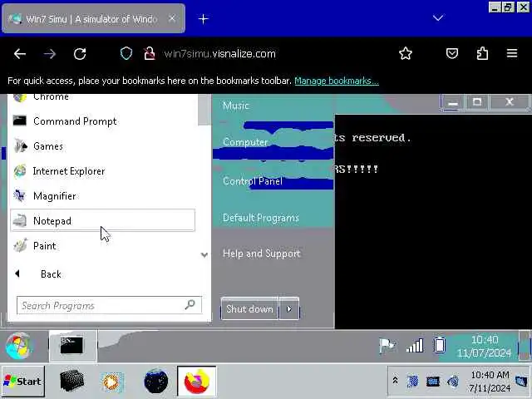Click the Notepad icon in the list
Image resolution: width=532 pixels, height=399 pixels.
pos(20,221)
